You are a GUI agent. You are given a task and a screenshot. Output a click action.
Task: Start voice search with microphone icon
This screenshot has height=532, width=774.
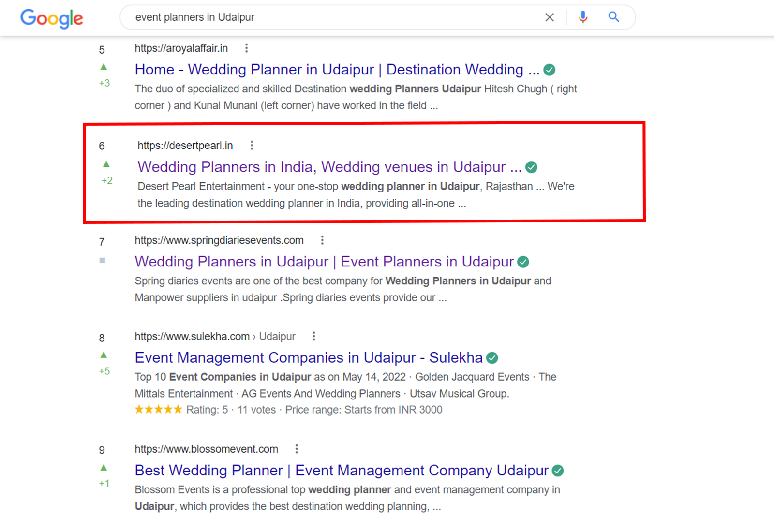[583, 17]
